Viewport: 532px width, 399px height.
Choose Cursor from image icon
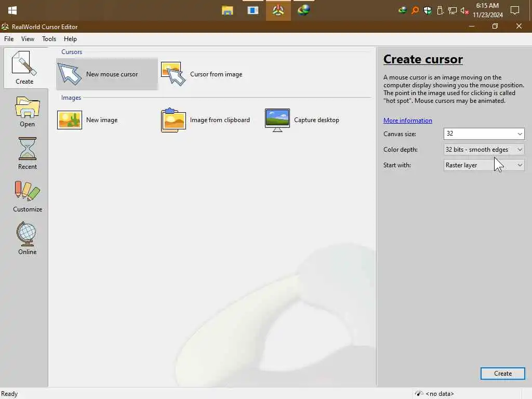tap(173, 74)
